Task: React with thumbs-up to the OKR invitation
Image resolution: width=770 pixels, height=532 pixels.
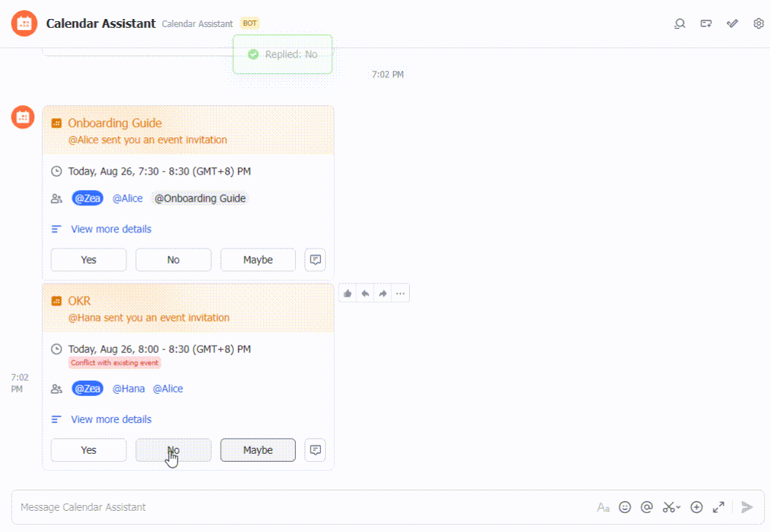Action: (x=347, y=292)
